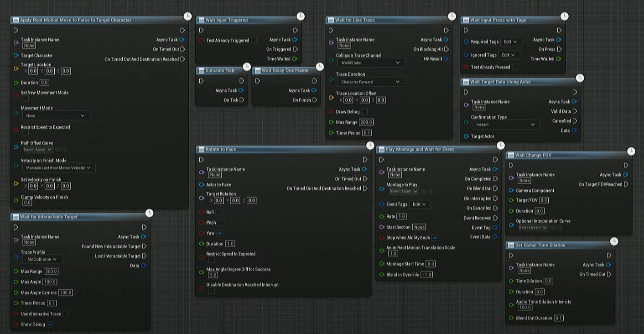Click the Target FOV value field
This screenshot has width=644, height=334.
544,200
